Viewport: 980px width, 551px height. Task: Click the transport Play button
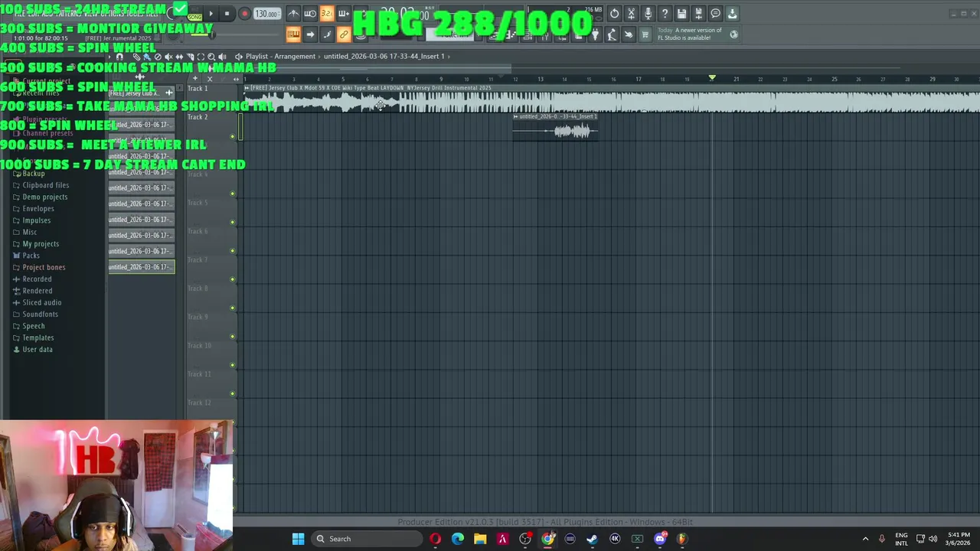(211, 14)
